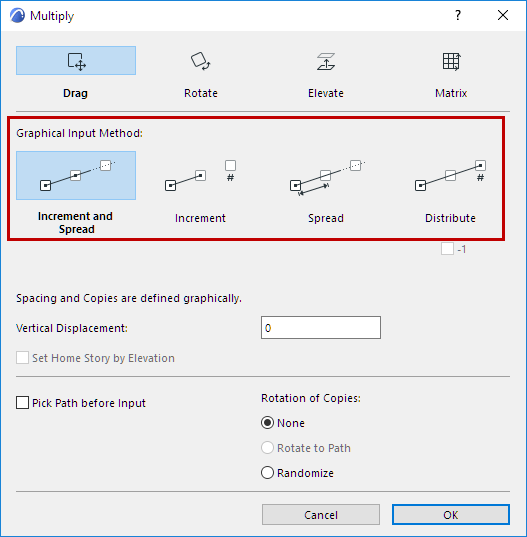Select the Randomize rotation option
Viewport: 527px width, 537px height.
(267, 473)
